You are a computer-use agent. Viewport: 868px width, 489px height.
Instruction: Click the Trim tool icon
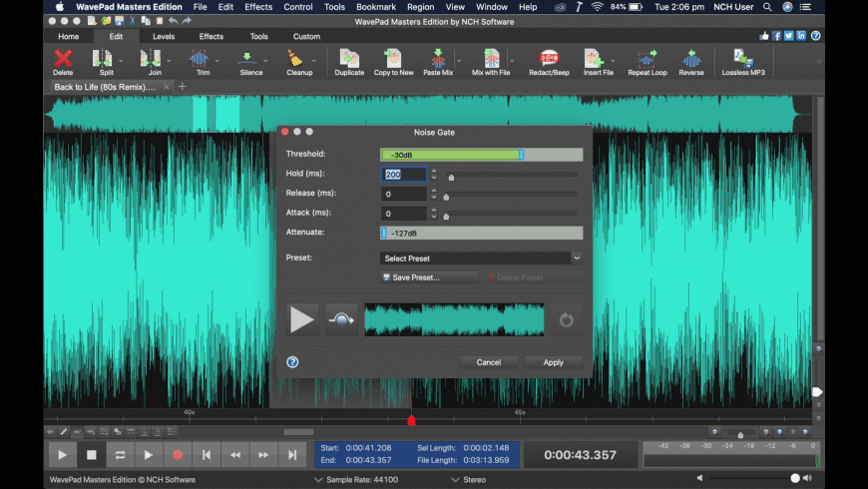(x=199, y=59)
